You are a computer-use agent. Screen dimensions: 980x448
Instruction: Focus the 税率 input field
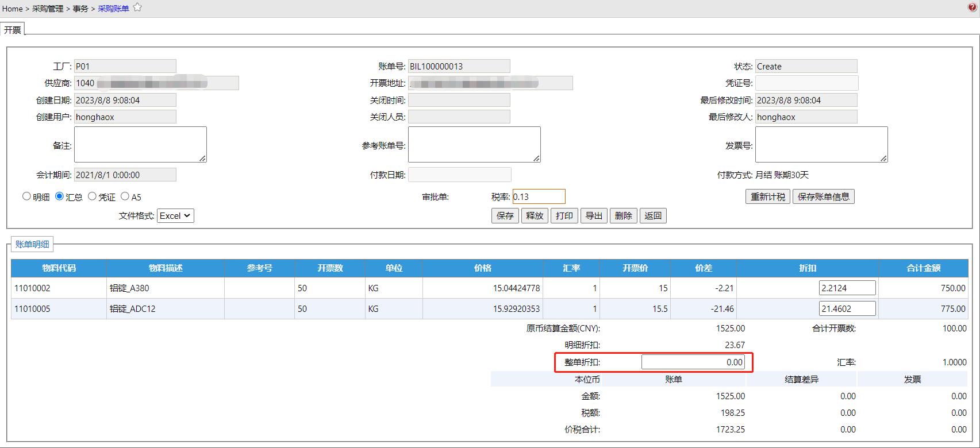coord(539,196)
